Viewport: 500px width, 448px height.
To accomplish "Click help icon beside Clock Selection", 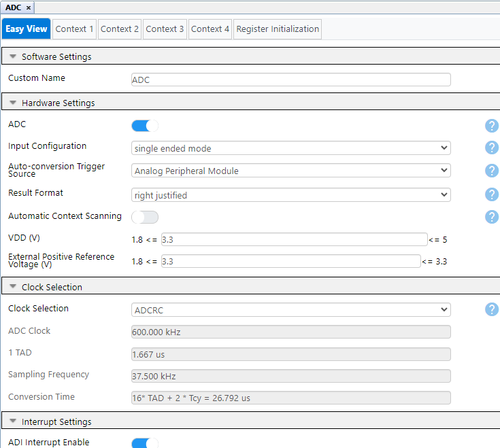I will (x=492, y=309).
